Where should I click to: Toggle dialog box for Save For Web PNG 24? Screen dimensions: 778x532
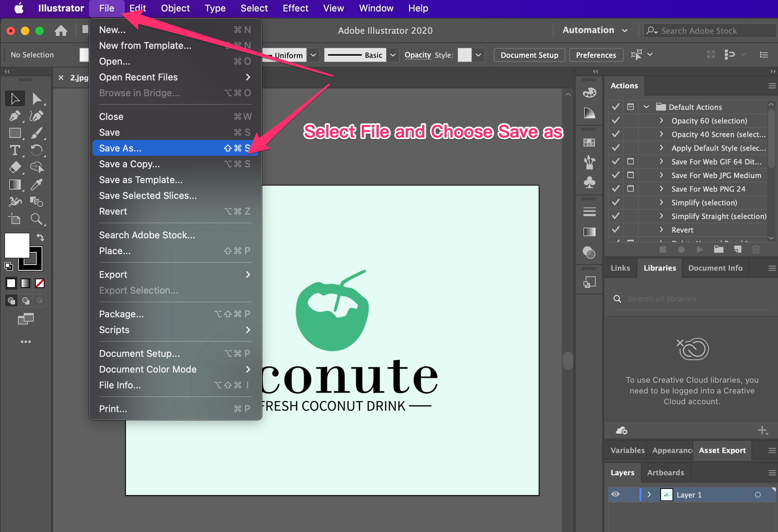631,189
